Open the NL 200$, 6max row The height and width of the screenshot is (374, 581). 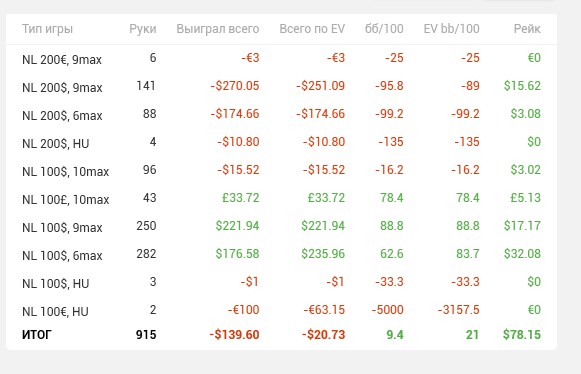(281, 114)
